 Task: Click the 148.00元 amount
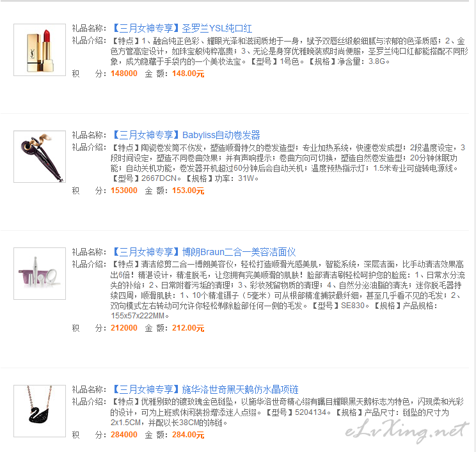pos(188,74)
